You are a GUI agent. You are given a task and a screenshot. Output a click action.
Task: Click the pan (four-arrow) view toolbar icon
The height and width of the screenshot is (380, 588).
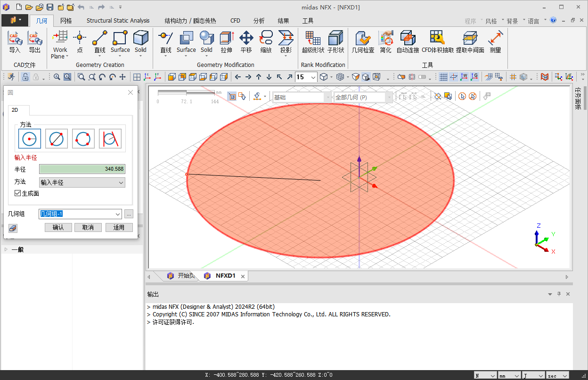pyautogui.click(x=122, y=77)
